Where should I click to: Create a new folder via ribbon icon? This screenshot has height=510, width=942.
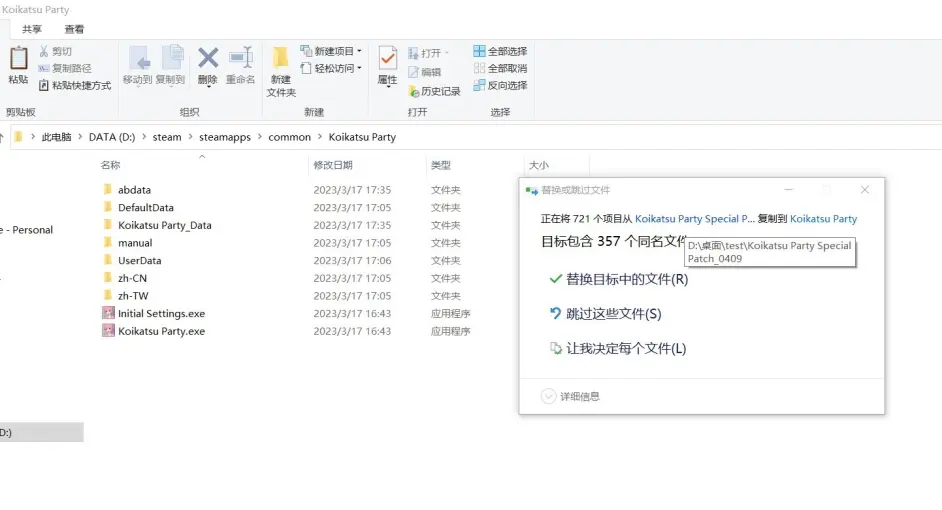pyautogui.click(x=281, y=68)
